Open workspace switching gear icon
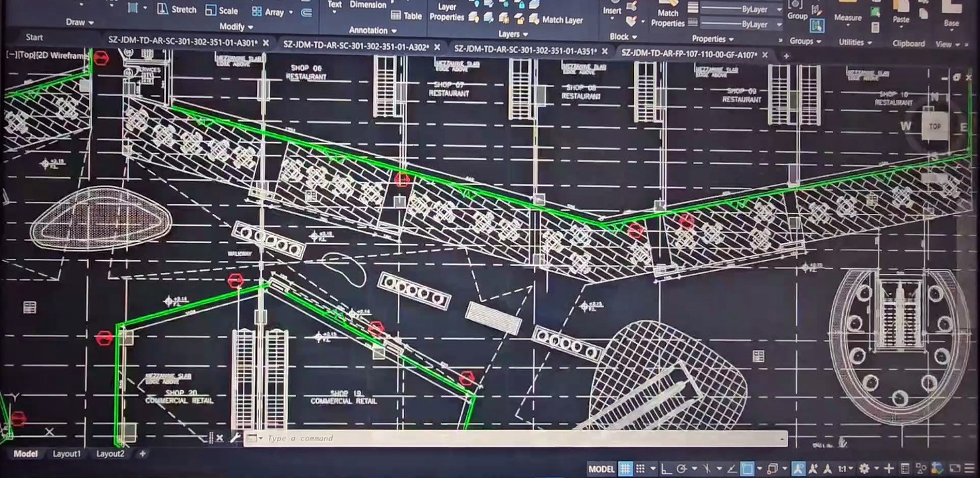 [864, 469]
